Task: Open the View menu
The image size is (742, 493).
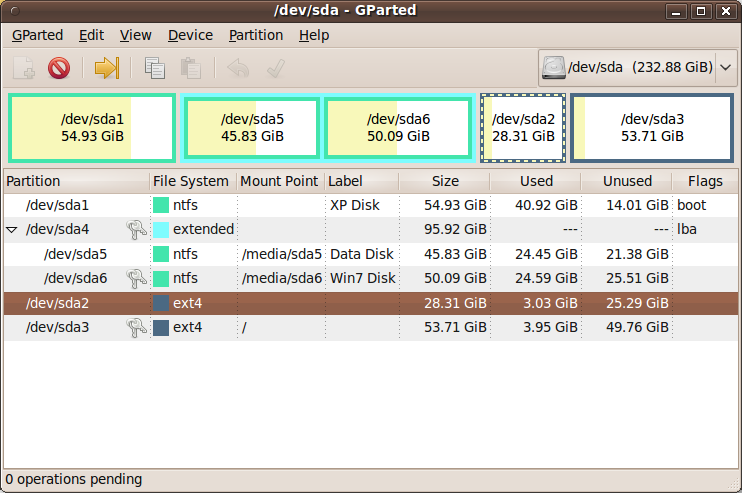Action: click(135, 35)
